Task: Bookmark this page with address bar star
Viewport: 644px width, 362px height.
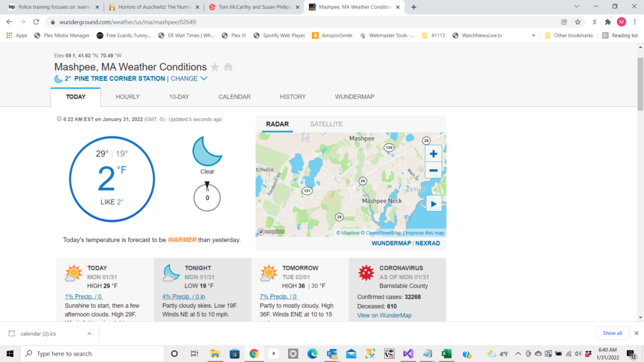Action: click(577, 21)
